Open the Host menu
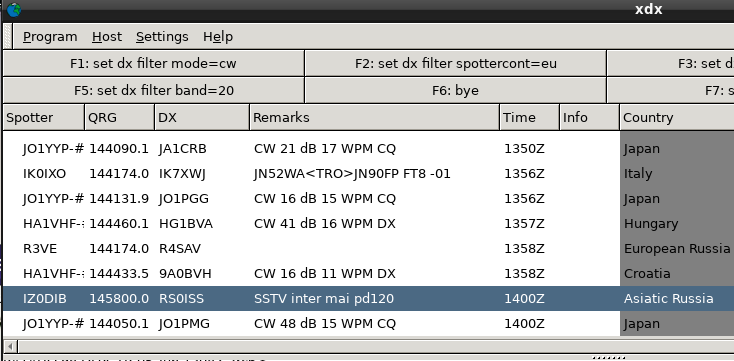 click(107, 37)
